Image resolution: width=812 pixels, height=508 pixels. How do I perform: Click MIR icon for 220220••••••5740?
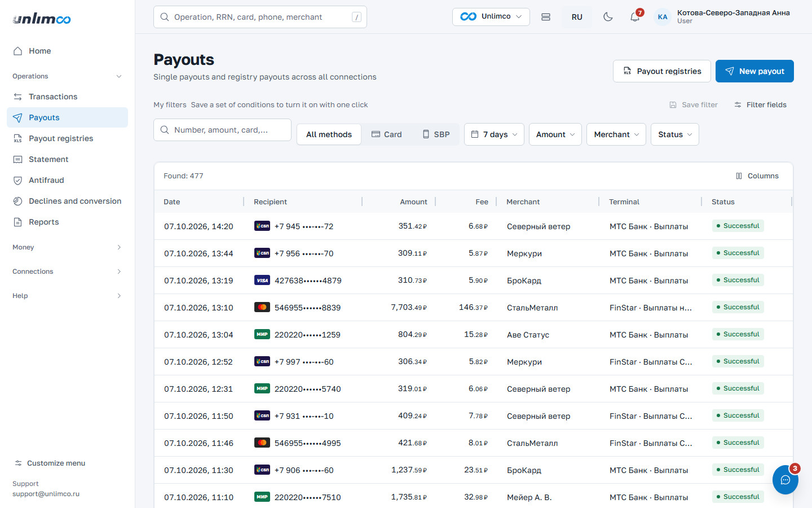click(x=262, y=389)
